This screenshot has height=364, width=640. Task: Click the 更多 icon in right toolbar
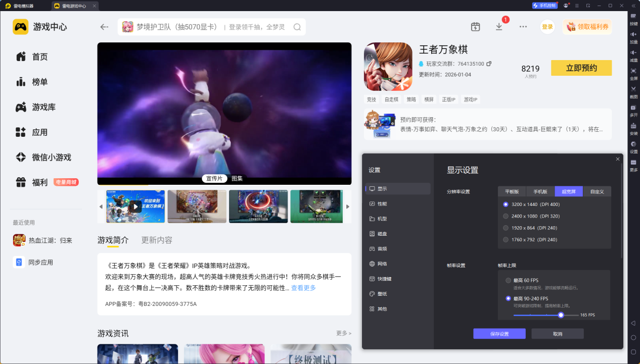pos(633,165)
